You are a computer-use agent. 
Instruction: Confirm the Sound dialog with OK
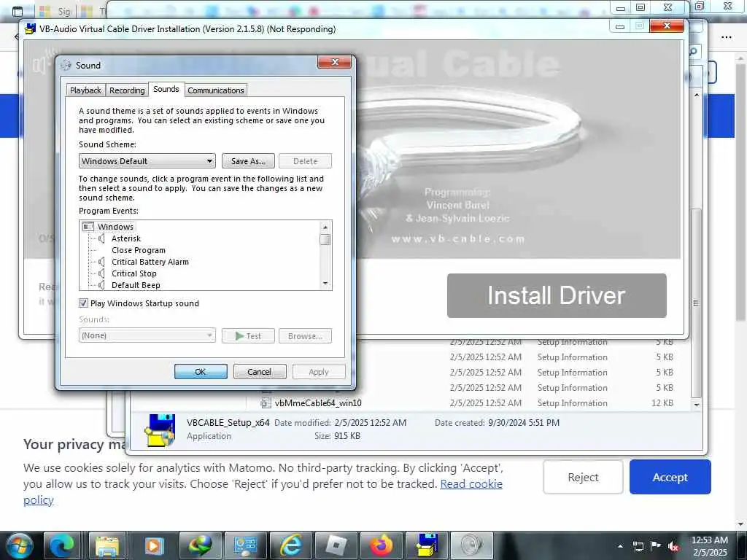point(201,371)
